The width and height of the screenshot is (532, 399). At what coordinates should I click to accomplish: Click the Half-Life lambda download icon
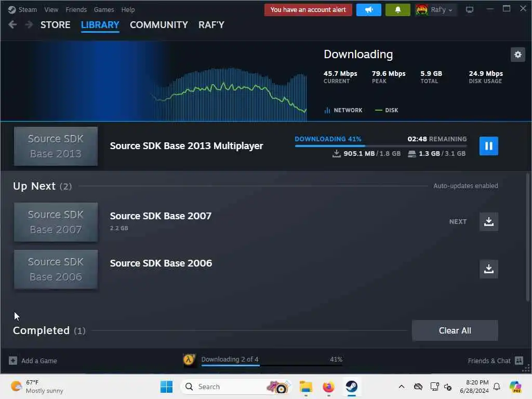[189, 361]
